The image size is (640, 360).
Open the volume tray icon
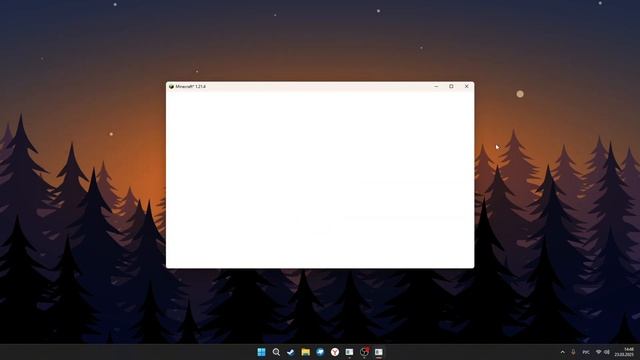(x=607, y=352)
